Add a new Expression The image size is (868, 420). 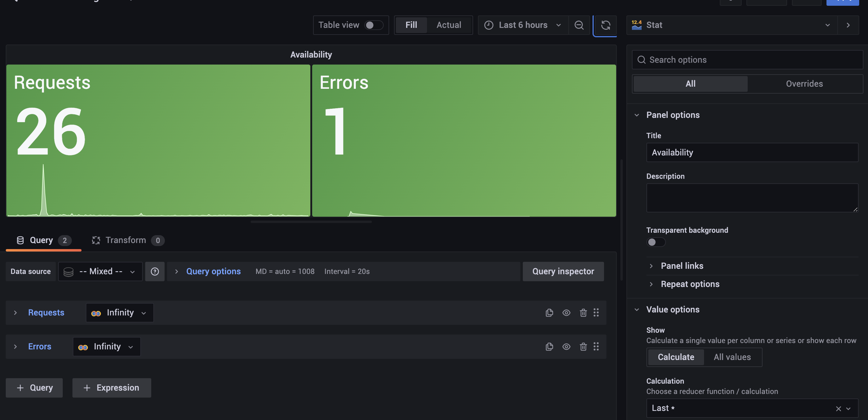coord(112,388)
